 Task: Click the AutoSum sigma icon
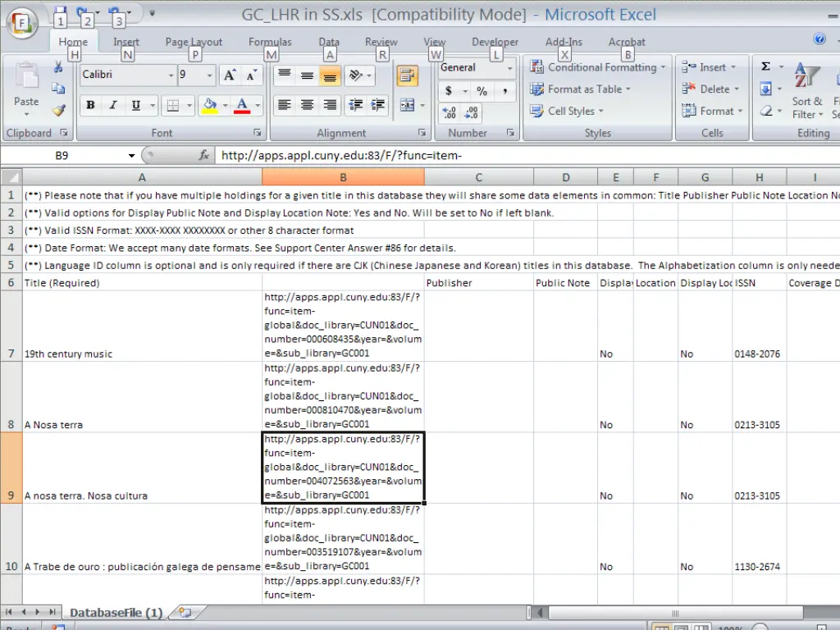click(765, 66)
